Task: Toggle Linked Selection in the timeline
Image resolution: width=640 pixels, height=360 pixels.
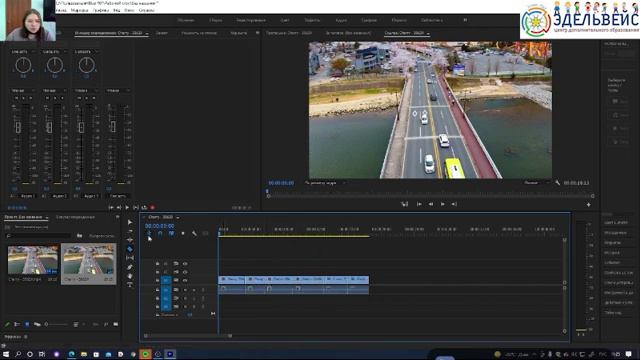Action: pos(171,233)
